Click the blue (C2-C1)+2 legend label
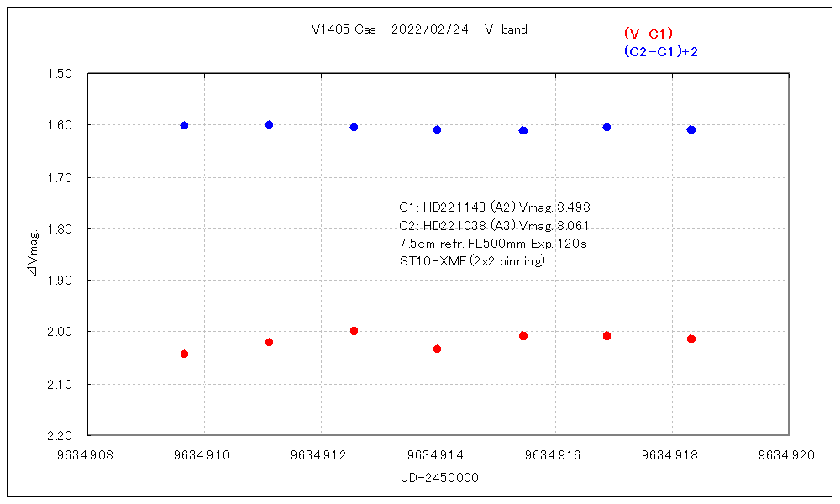The width and height of the screenshot is (840, 504). (660, 52)
